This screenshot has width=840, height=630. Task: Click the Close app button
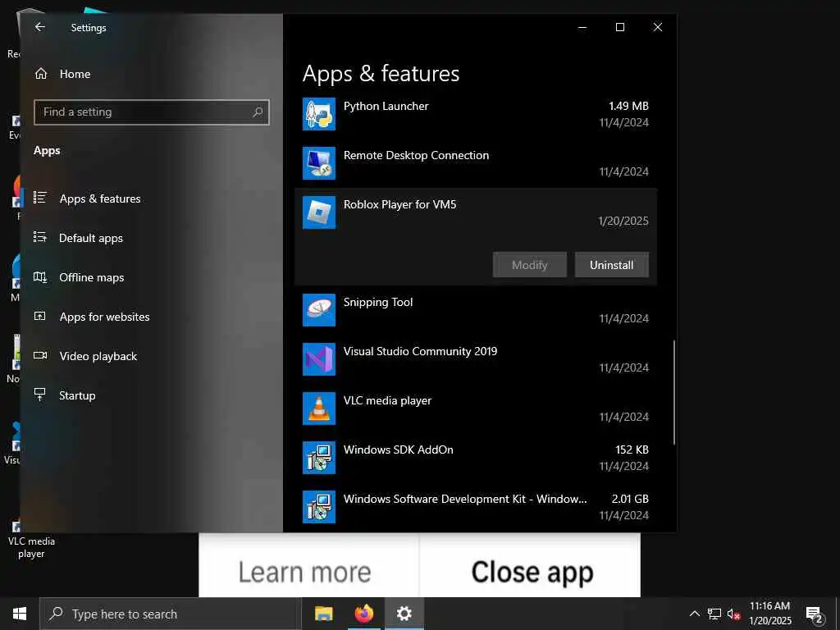tap(532, 572)
